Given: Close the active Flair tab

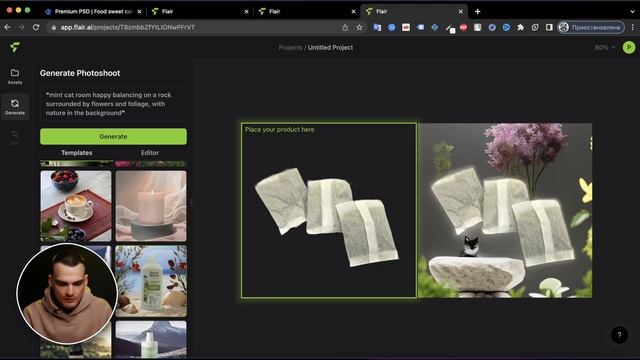Looking at the screenshot, I should 460,11.
